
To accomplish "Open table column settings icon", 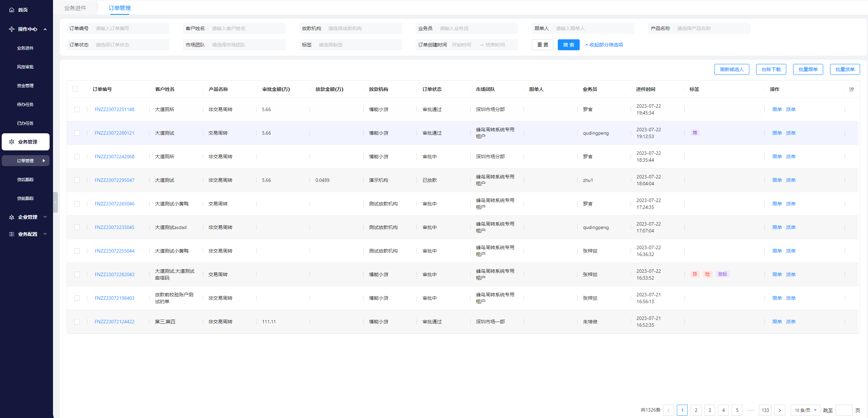I will 852,89.
